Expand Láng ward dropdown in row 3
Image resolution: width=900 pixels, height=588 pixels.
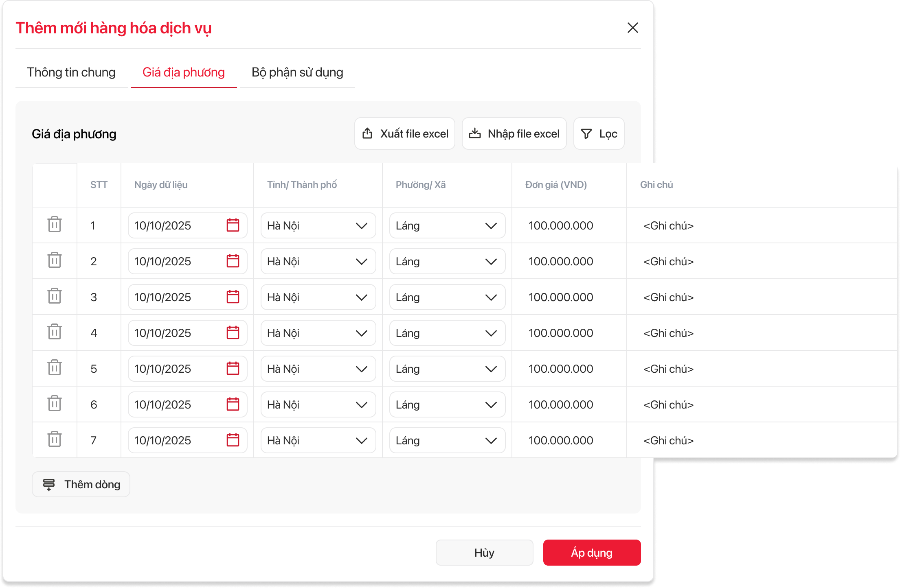coord(447,297)
